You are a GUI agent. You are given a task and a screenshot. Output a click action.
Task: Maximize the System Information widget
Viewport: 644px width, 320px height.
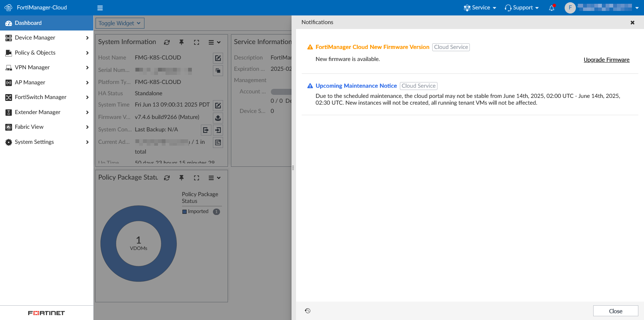coord(196,43)
